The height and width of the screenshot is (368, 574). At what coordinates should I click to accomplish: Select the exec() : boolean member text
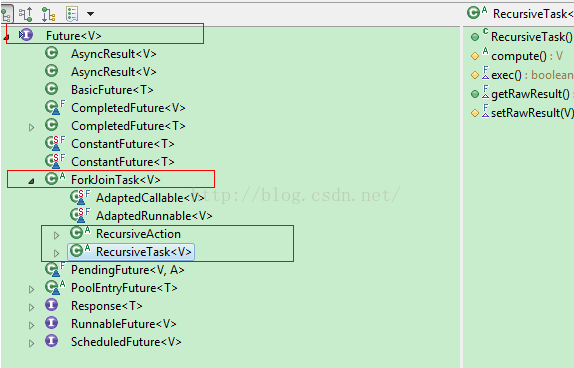tap(532, 75)
